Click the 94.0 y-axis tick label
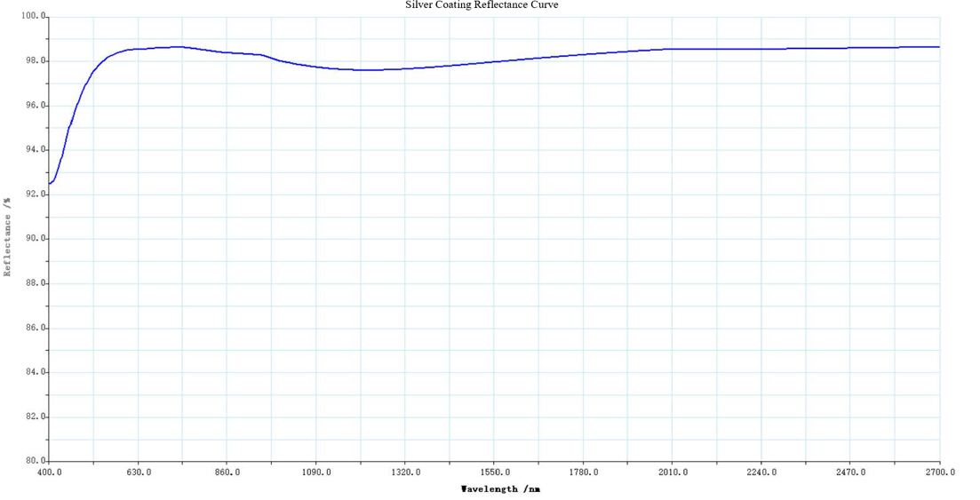The height and width of the screenshot is (500, 980). point(34,150)
